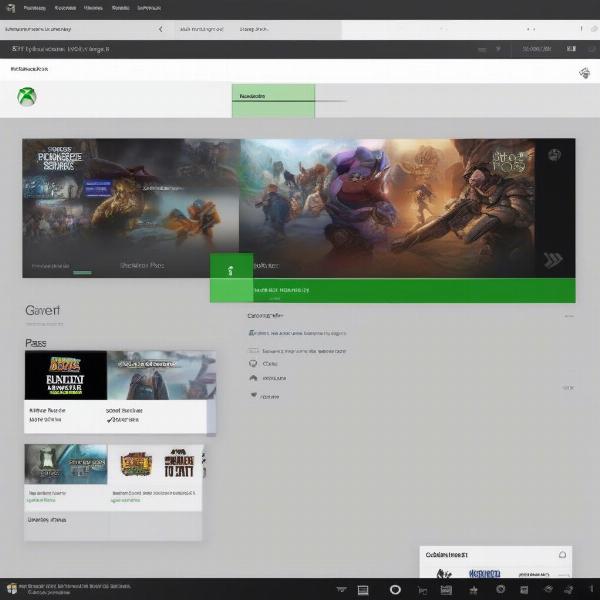
Task: Click the white square icon in the dark toolbar
Action: 571,49
